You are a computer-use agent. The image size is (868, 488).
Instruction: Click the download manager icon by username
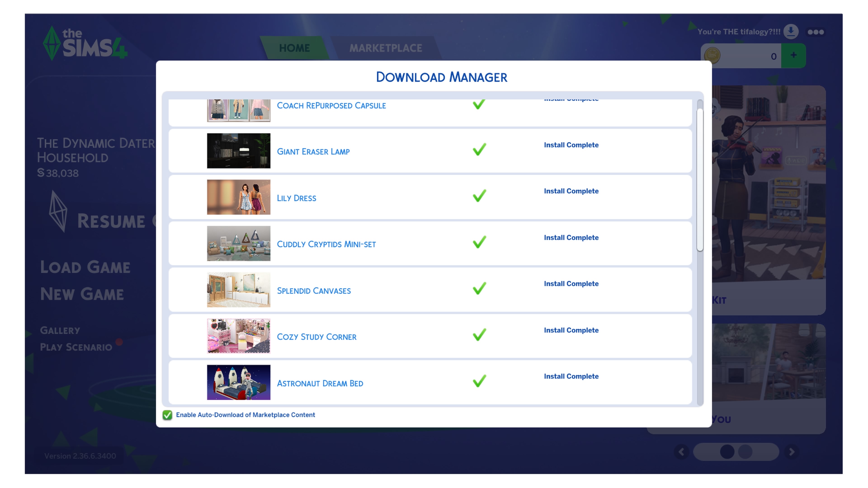790,32
